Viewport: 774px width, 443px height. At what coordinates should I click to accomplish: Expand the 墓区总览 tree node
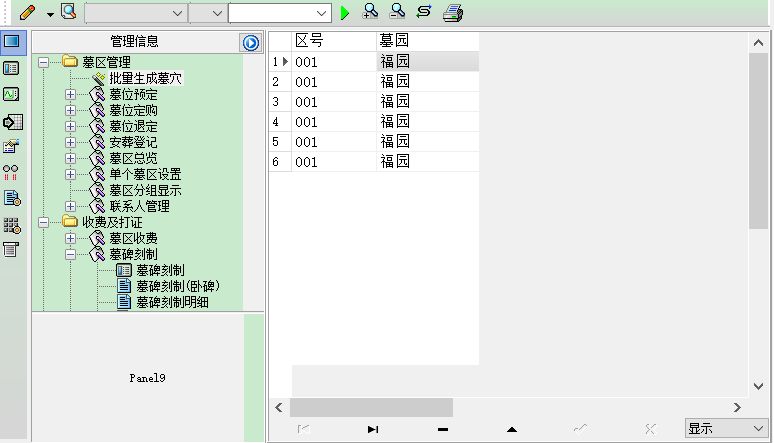coord(71,158)
